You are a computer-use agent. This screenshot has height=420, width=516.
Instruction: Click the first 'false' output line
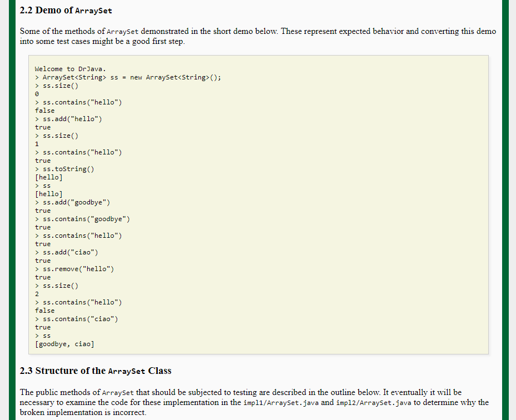point(45,111)
